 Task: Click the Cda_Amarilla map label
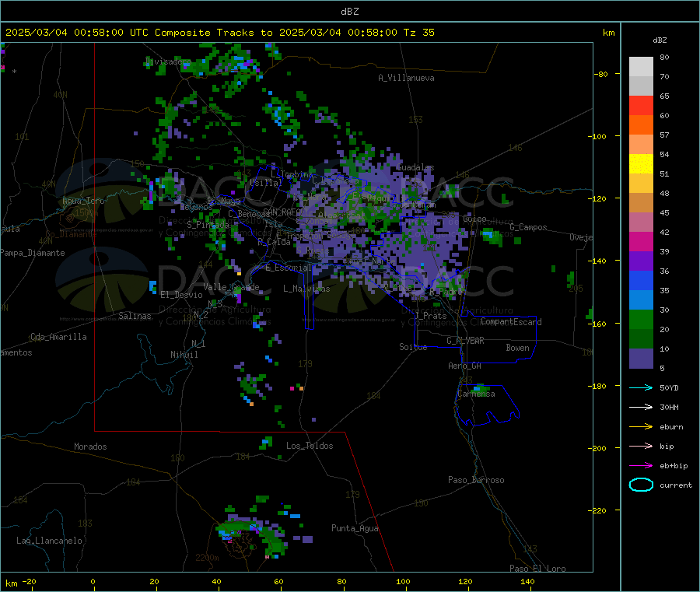pos(58,337)
